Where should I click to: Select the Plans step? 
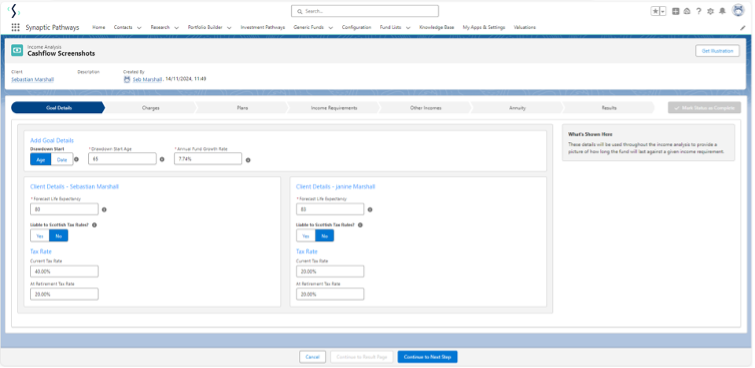point(243,108)
